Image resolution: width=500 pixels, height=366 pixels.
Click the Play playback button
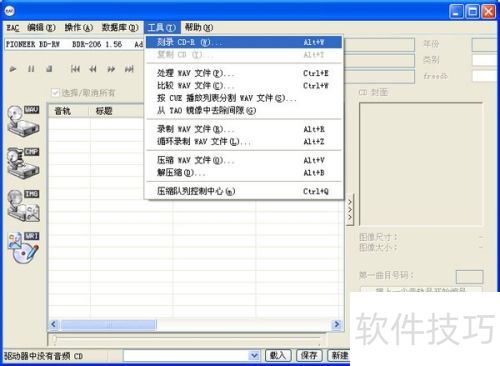click(13, 69)
